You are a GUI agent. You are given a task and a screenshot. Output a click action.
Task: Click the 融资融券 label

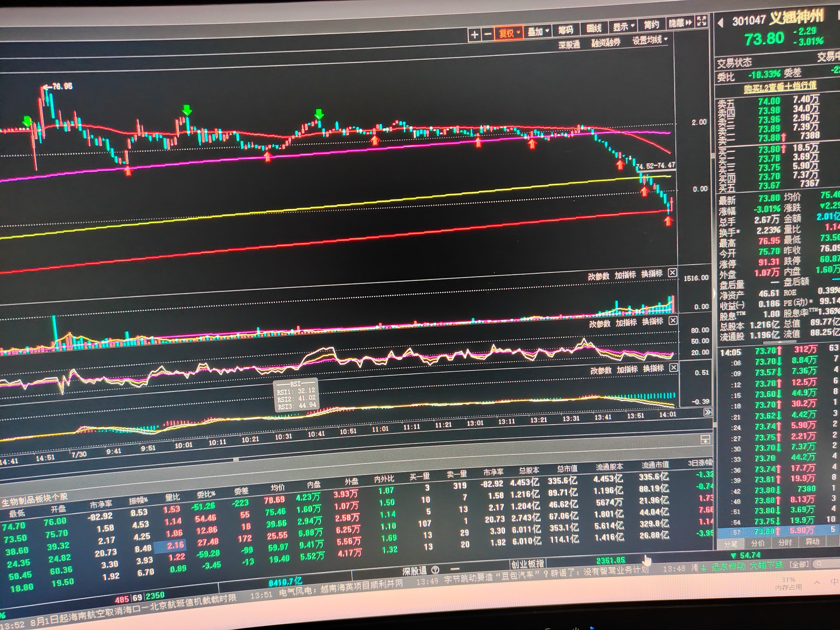click(x=606, y=42)
